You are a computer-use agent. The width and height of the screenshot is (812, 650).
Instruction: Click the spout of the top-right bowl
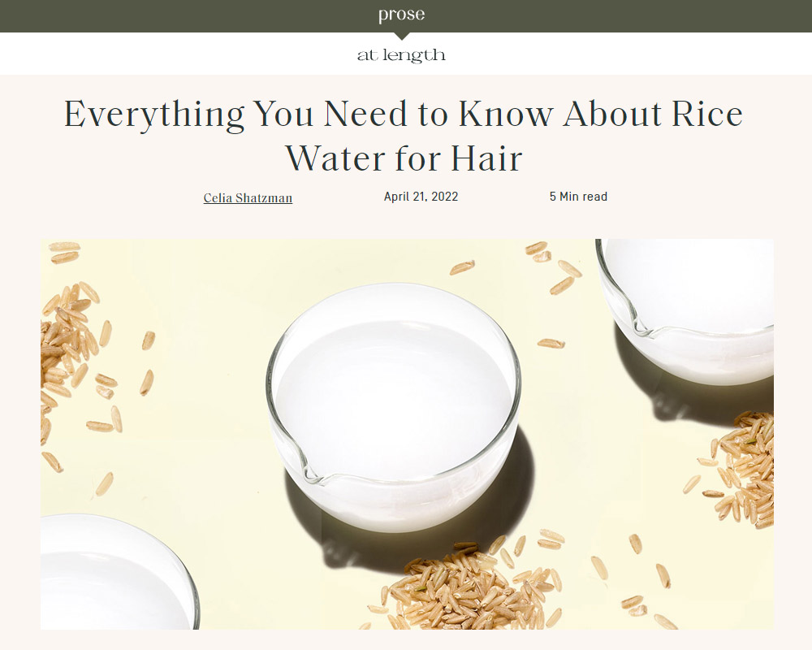click(641, 327)
